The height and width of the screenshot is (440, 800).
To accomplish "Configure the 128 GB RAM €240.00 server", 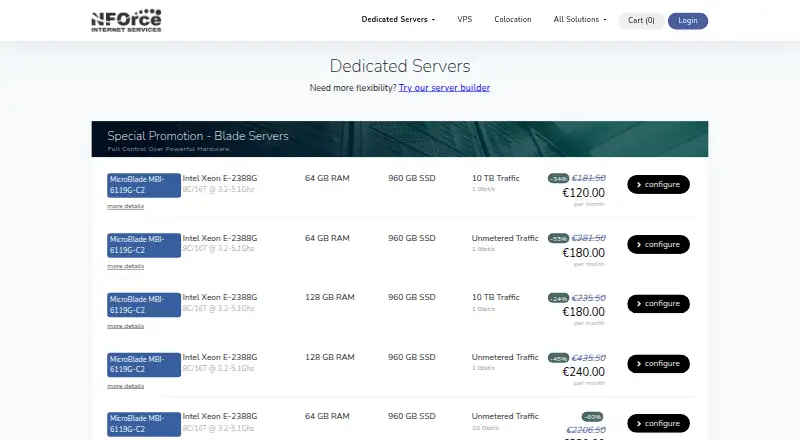I will 658,364.
